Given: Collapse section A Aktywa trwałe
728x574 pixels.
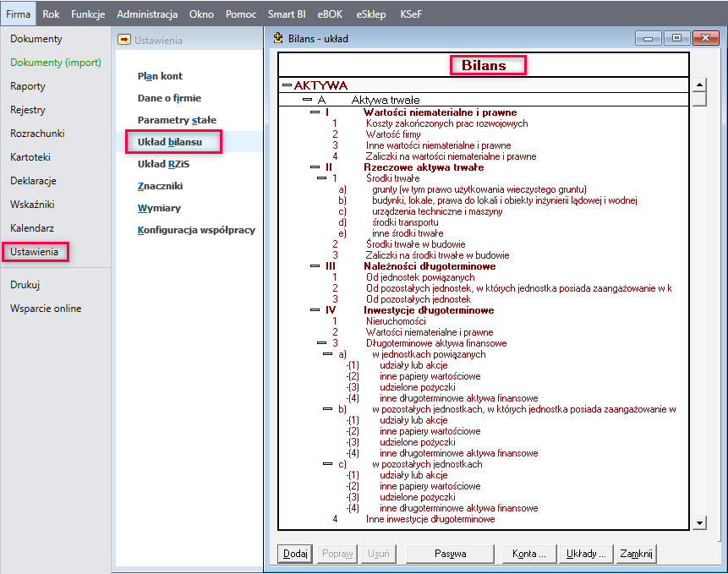Looking at the screenshot, I should (x=307, y=99).
